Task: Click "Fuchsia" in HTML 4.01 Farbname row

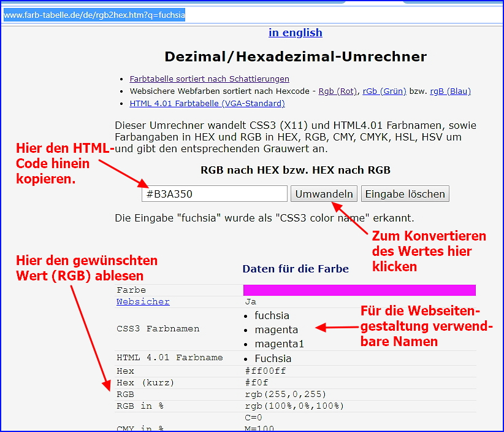Action: point(273,358)
